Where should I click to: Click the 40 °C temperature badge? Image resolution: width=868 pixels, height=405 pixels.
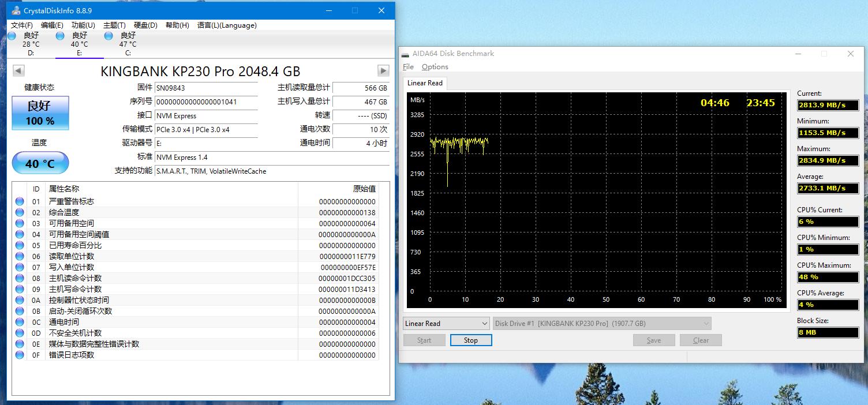(40, 163)
